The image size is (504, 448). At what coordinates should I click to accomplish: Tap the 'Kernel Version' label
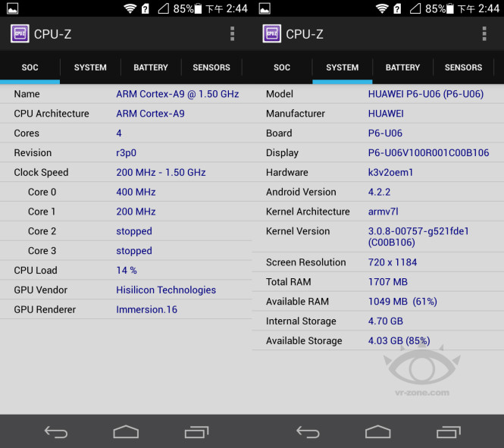point(298,231)
